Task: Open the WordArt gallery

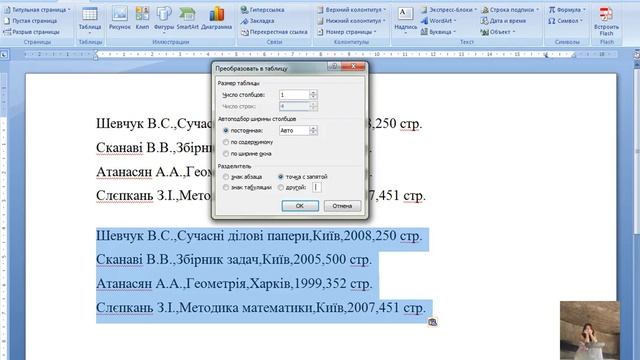Action: (438, 20)
